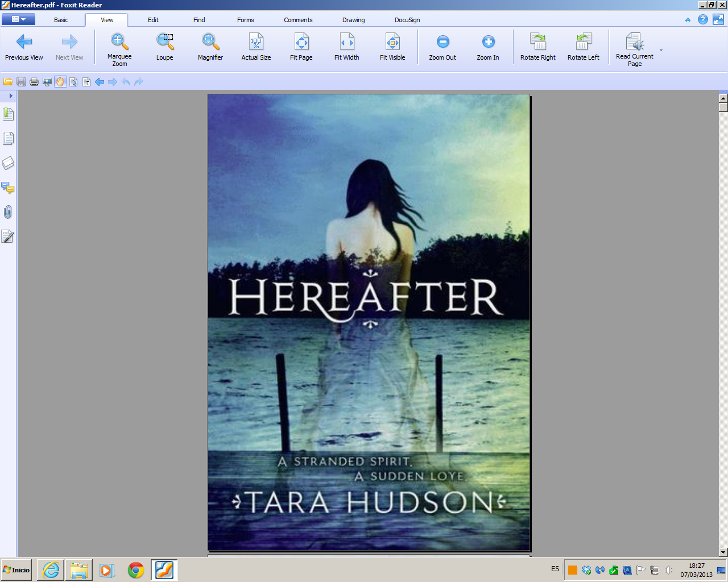Click the monitor icon in quick toolbar
This screenshot has width=728, height=582.
click(x=47, y=82)
